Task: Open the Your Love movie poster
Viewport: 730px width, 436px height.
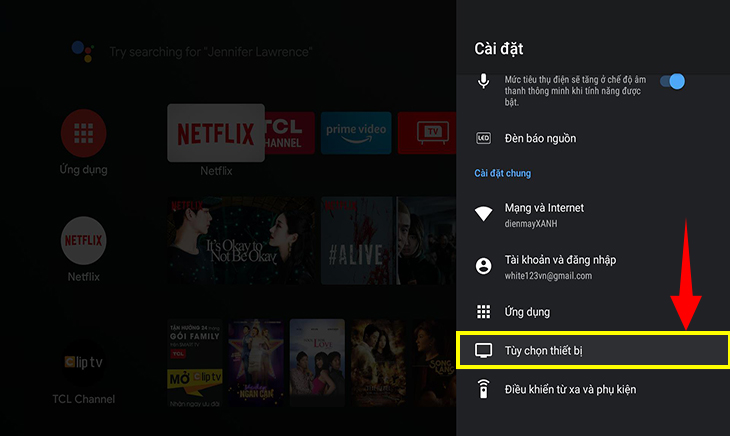Action: pyautogui.click(x=317, y=363)
